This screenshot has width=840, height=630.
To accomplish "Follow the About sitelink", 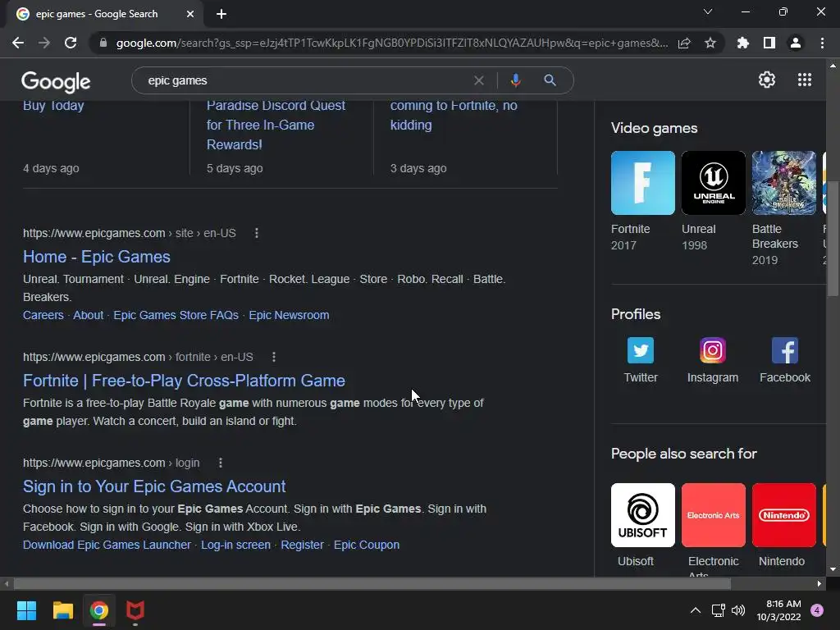I will [x=89, y=315].
